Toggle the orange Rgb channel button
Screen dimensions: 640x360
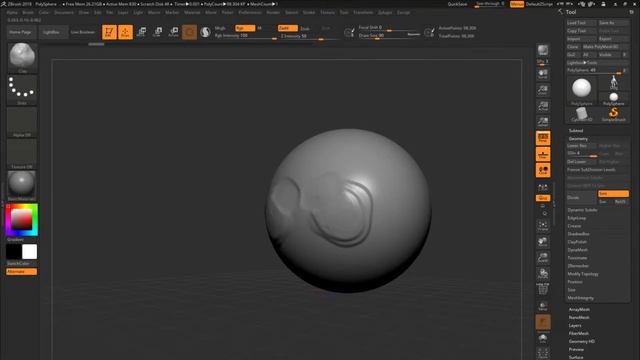tap(245, 28)
